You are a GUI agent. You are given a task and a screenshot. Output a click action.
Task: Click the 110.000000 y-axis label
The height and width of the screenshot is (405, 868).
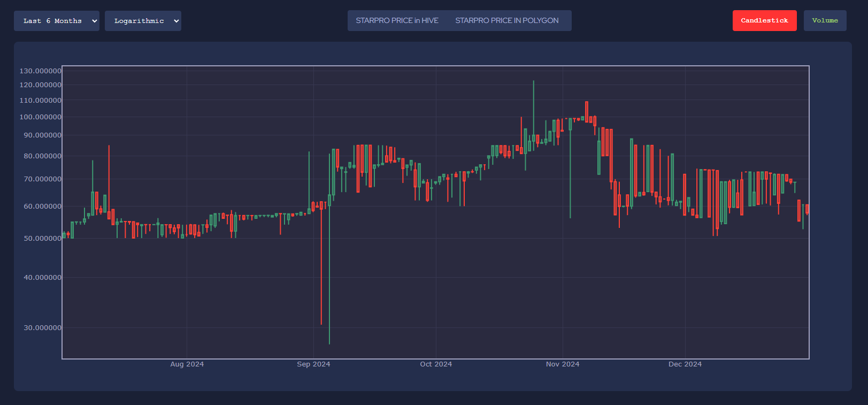click(x=41, y=100)
